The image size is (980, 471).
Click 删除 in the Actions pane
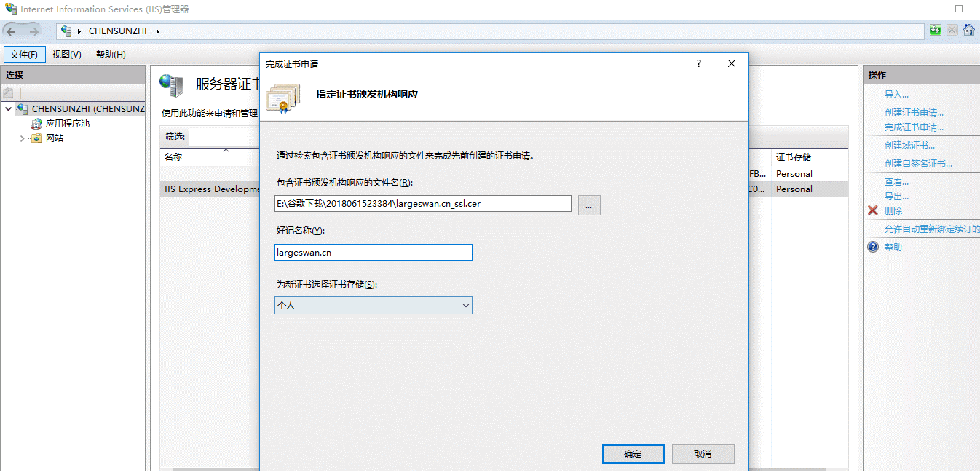point(893,210)
